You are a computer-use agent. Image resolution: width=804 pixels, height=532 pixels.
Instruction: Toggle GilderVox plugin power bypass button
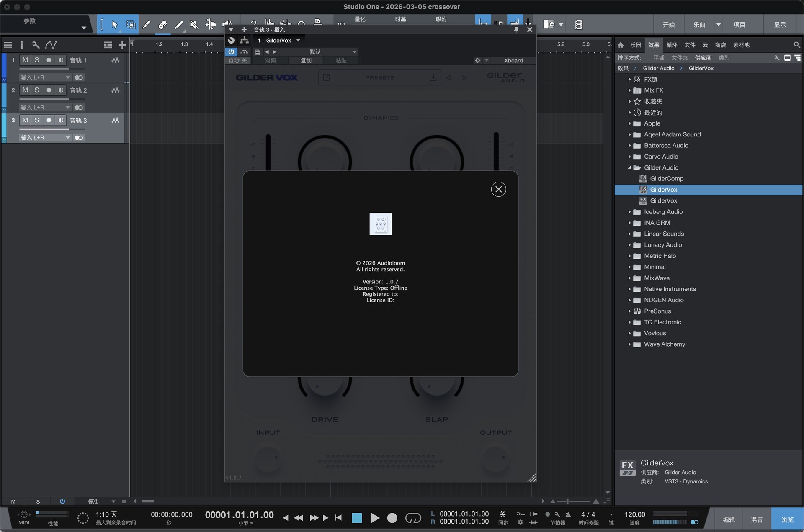pos(231,52)
